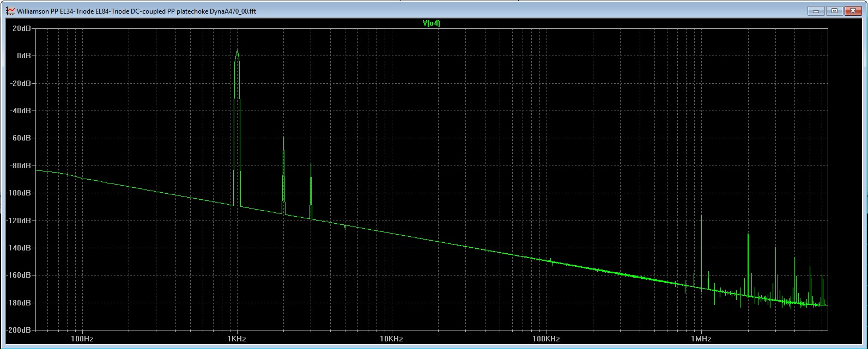
Task: Click the LTspice waveform icon in title bar
Action: (x=10, y=10)
